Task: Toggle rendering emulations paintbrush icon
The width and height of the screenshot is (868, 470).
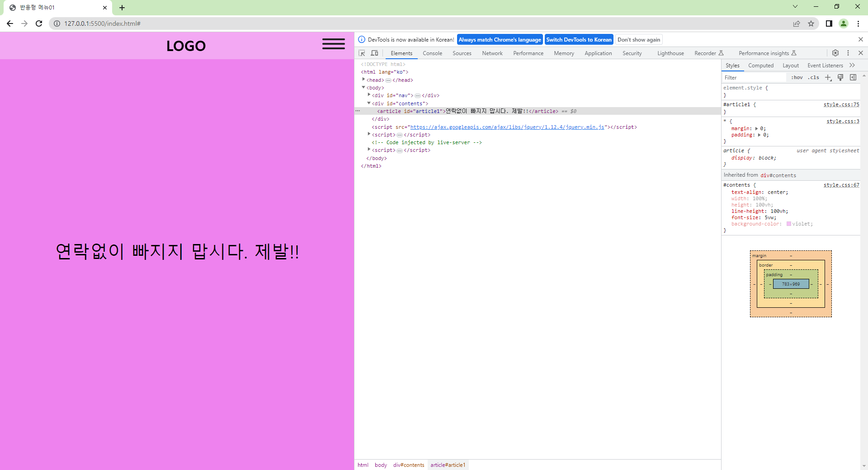Action: [x=840, y=78]
